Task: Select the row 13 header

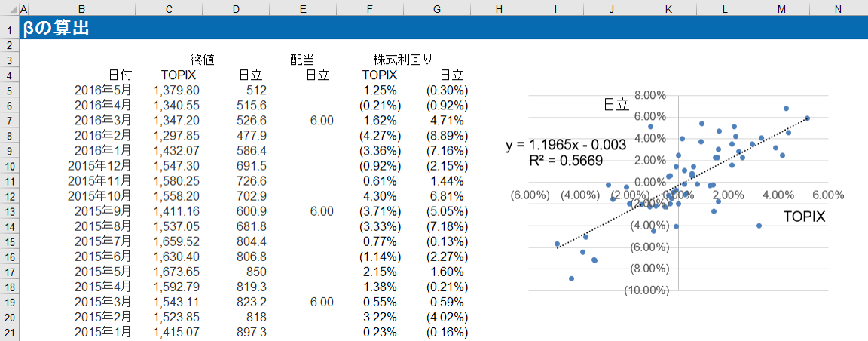Action: [x=10, y=211]
